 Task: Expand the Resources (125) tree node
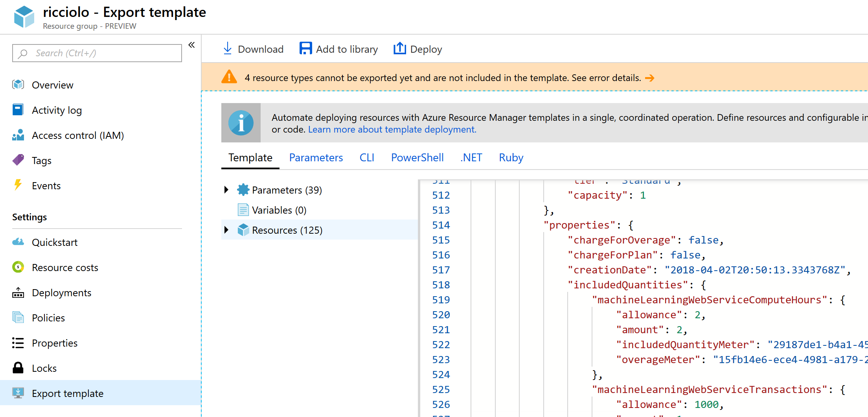(x=226, y=230)
